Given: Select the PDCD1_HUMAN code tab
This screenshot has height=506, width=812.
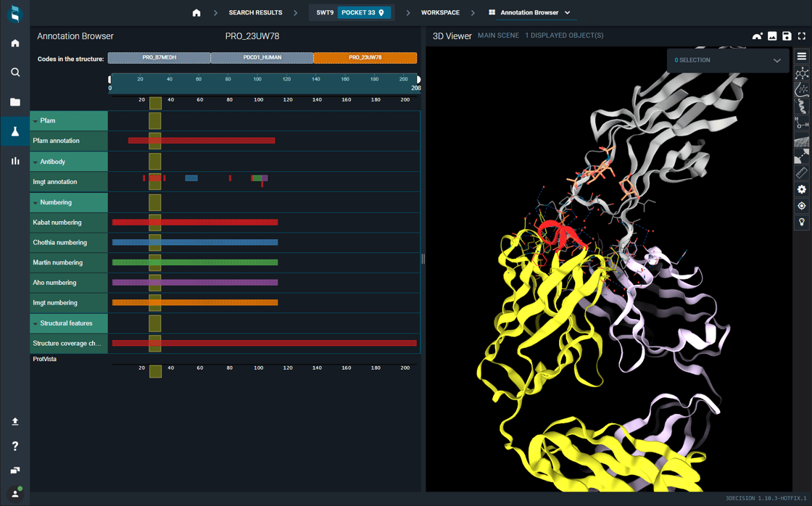Looking at the screenshot, I should (x=262, y=58).
